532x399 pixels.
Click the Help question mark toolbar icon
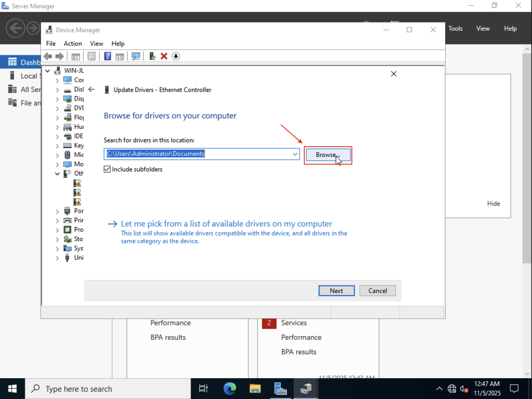click(108, 56)
